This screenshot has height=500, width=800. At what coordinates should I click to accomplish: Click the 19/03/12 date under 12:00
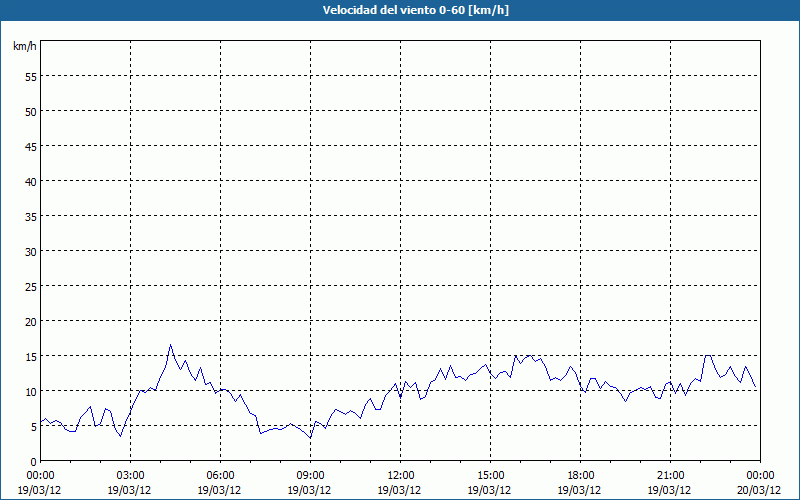tap(399, 490)
